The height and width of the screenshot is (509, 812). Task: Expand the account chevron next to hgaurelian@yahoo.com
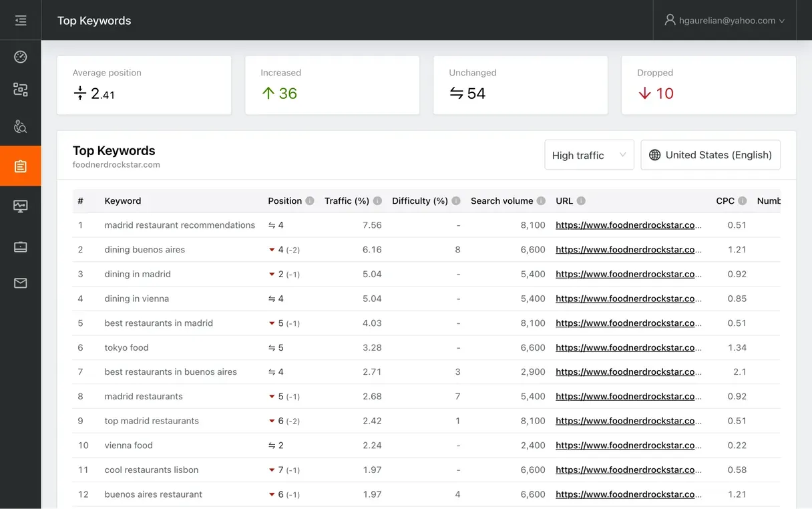[x=781, y=21]
